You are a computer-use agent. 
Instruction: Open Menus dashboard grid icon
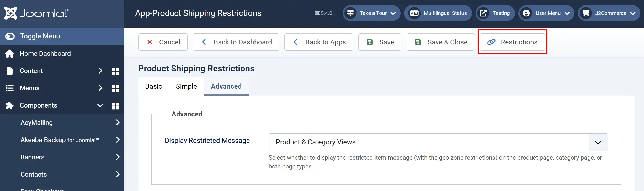click(x=116, y=88)
